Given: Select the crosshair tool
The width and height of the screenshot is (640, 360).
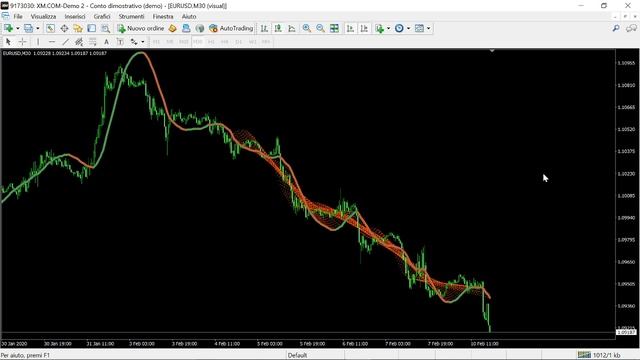Looking at the screenshot, I should coord(22,42).
